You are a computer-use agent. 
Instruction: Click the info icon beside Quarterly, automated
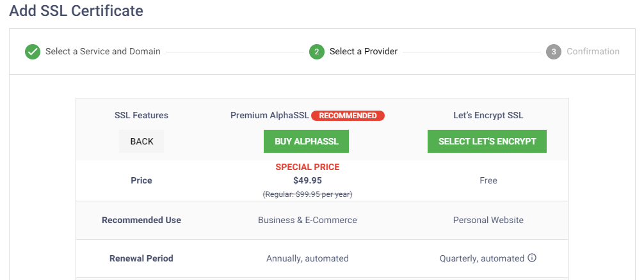[532, 258]
